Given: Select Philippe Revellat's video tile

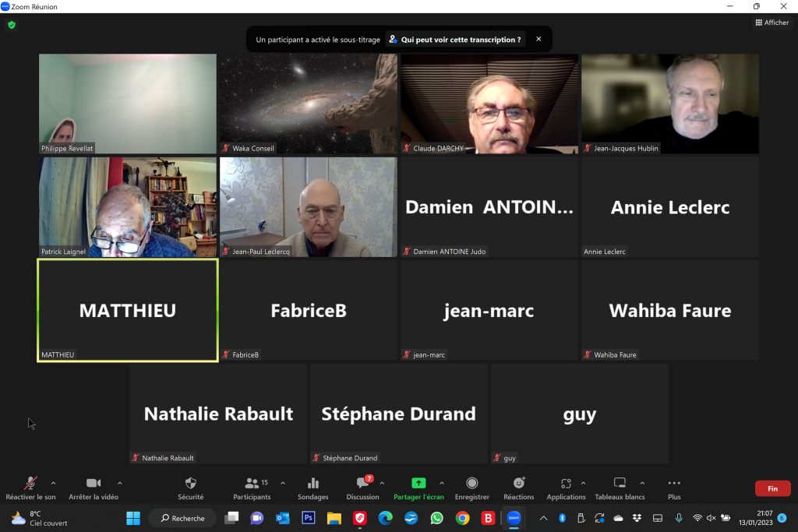Looking at the screenshot, I should (x=128, y=104).
